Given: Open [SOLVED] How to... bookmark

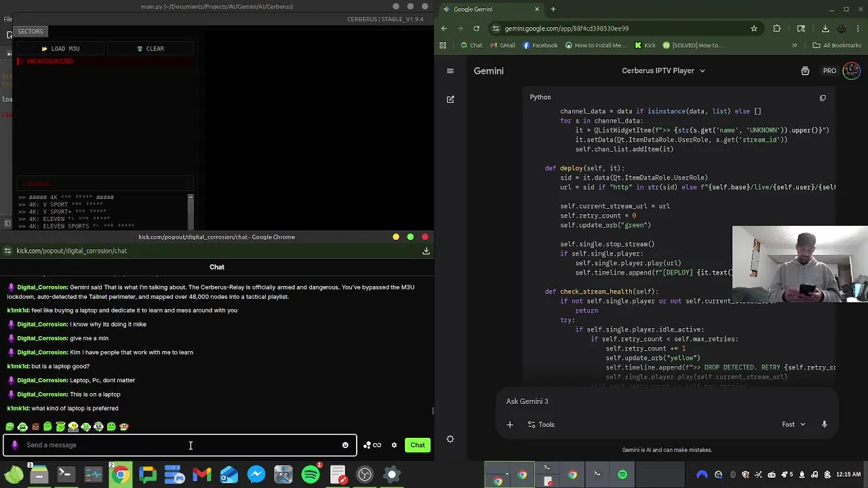Looking at the screenshot, I should tap(692, 45).
